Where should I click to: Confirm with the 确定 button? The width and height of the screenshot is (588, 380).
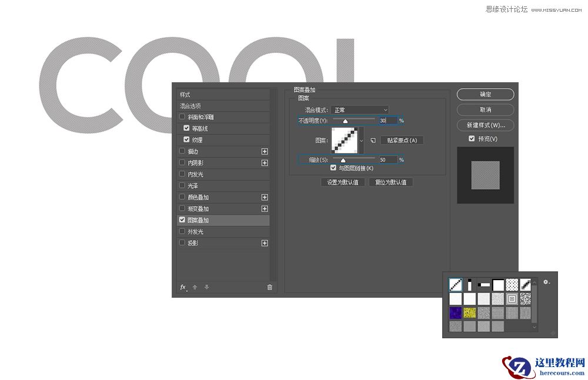[485, 95]
